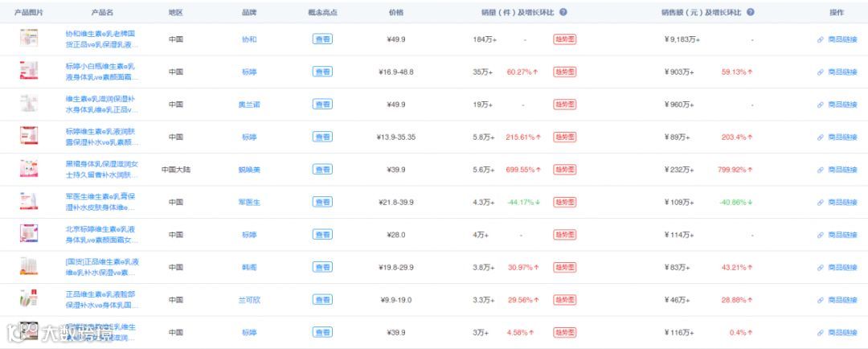This screenshot has height=349, width=868.
Task: Open 趋势图 for 4.3万+ sales row
Action: [x=565, y=202]
